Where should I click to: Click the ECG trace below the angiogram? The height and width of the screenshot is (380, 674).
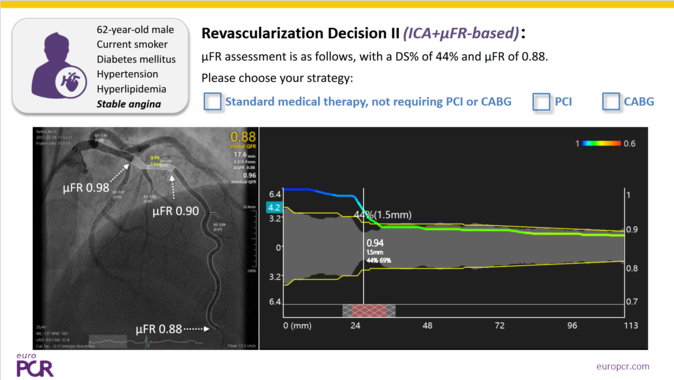tap(146, 342)
